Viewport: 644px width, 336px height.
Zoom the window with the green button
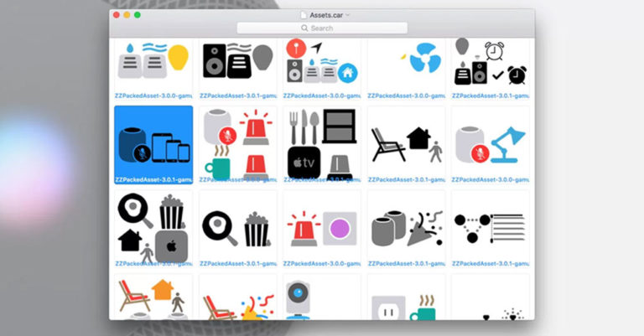pos(138,15)
